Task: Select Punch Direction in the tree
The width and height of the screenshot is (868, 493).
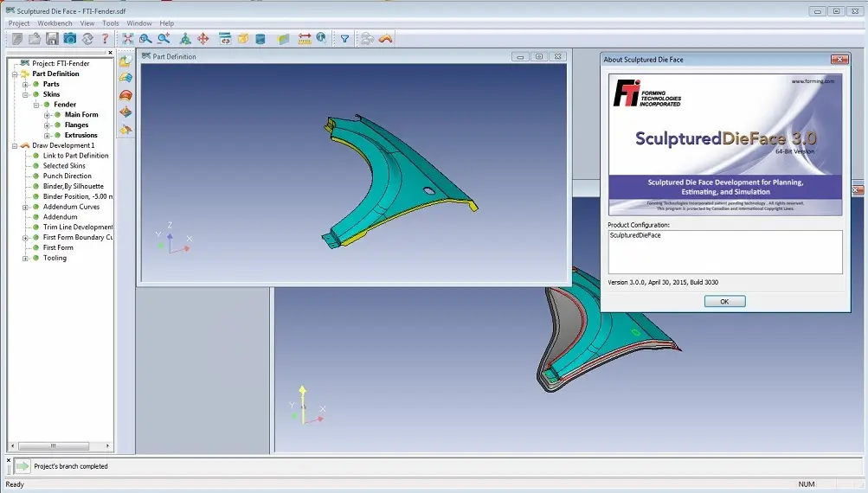Action: pos(67,176)
